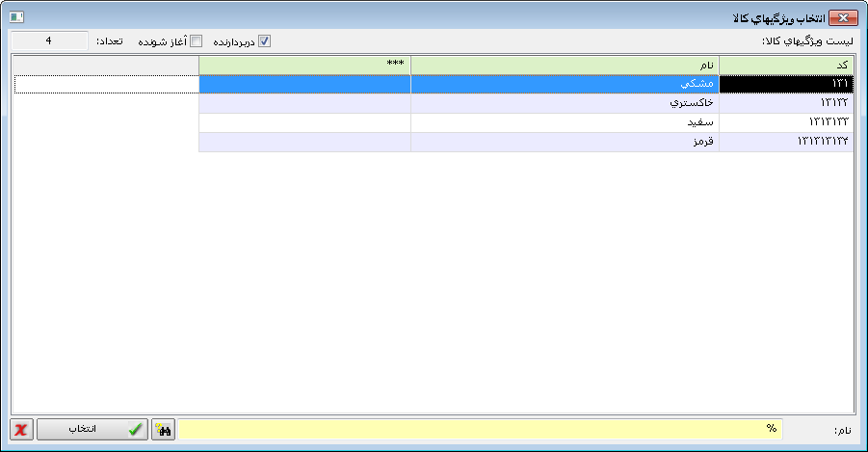Click the dotted empty cell left of مشکي row

(107, 84)
